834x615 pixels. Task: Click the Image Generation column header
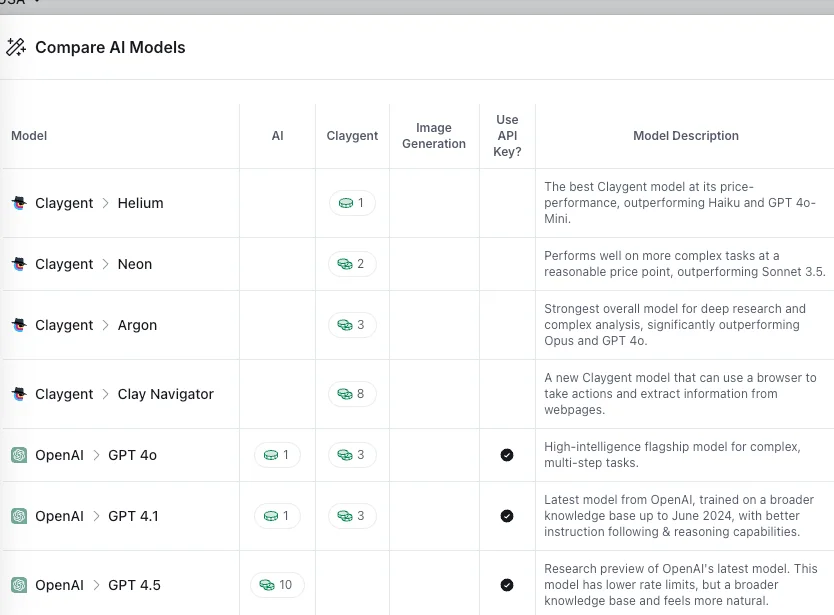coord(434,136)
